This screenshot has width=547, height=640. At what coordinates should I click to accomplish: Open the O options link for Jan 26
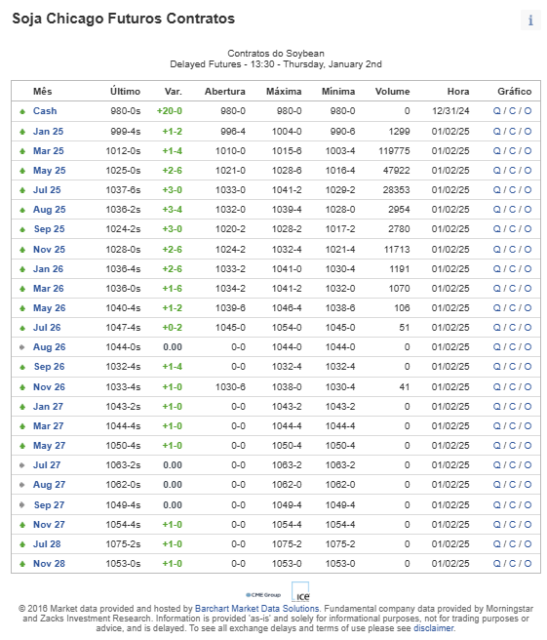tap(527, 269)
